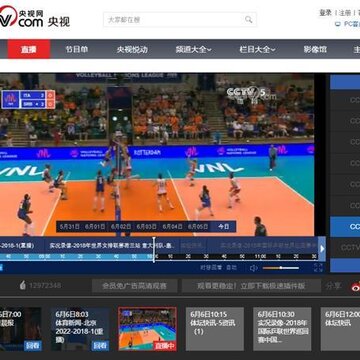The width and height of the screenshot is (360, 360).
Task: Click the timeline next arrow button
Action: pos(322,249)
